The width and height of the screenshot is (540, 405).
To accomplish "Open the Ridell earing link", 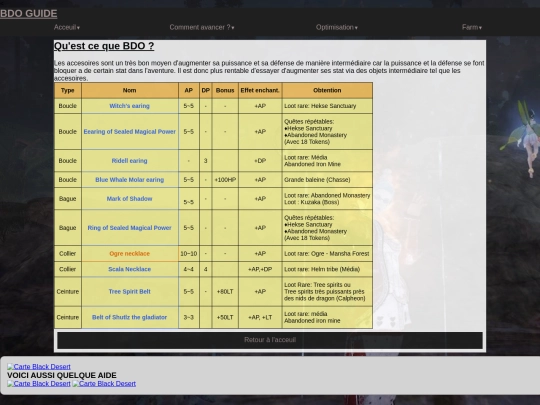I will (x=129, y=161).
